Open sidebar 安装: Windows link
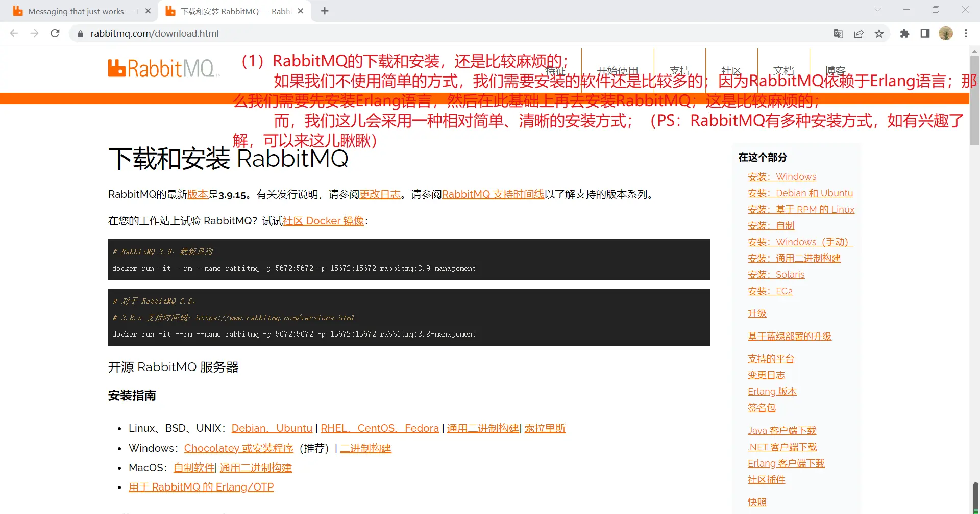This screenshot has height=514, width=980. point(782,177)
